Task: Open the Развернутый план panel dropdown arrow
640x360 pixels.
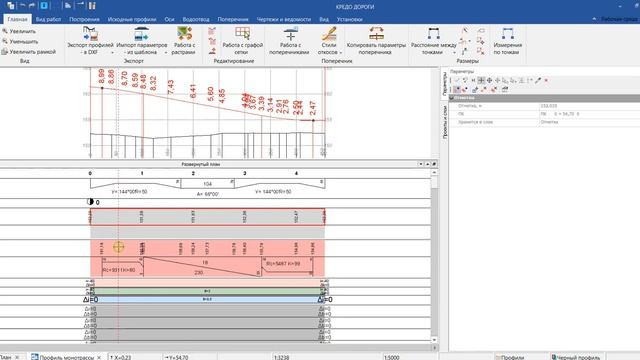Action: (x=420, y=164)
